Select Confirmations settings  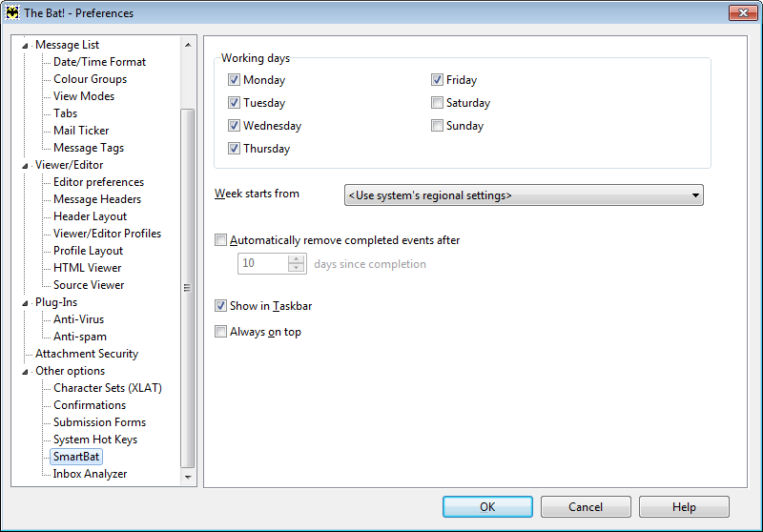click(90, 405)
